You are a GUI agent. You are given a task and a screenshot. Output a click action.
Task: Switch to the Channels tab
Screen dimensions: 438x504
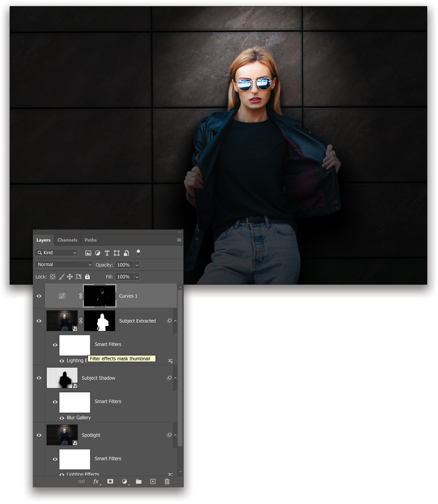click(67, 240)
